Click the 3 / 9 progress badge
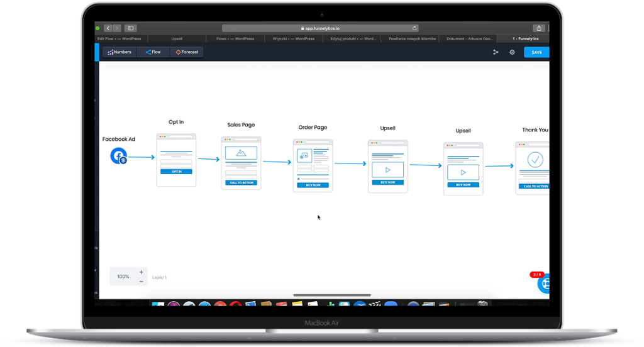644x347 pixels. click(x=537, y=274)
